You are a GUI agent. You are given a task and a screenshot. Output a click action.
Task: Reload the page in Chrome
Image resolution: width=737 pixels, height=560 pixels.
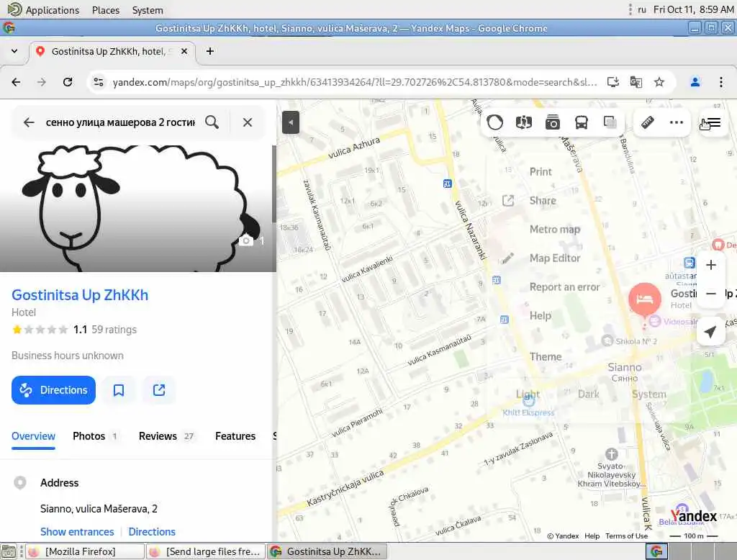pos(68,82)
